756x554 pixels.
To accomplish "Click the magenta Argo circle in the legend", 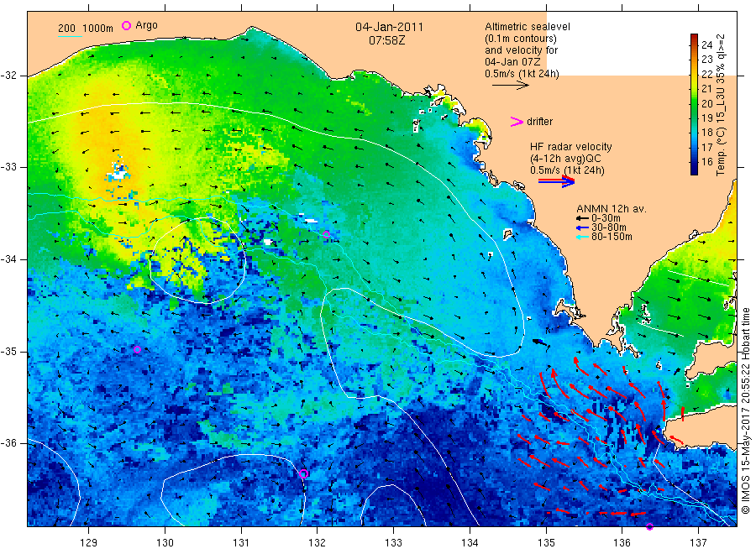I will point(126,25).
